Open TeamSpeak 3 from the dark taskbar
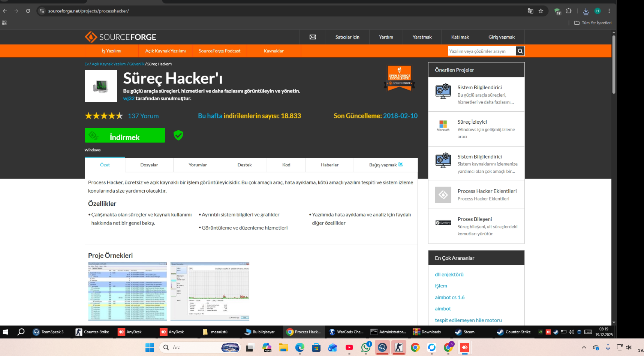 coord(48,332)
